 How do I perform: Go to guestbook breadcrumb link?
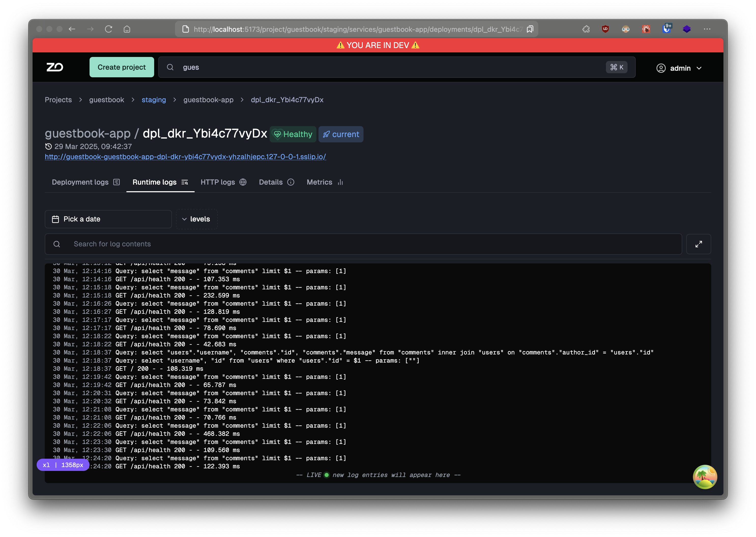[x=107, y=99]
